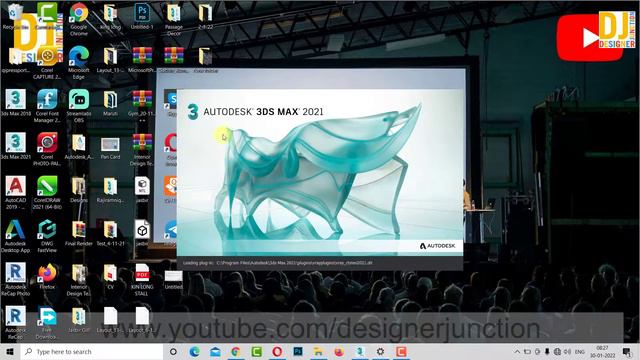
Task: Open Passage Decor folder on desktop
Action: pos(174,19)
